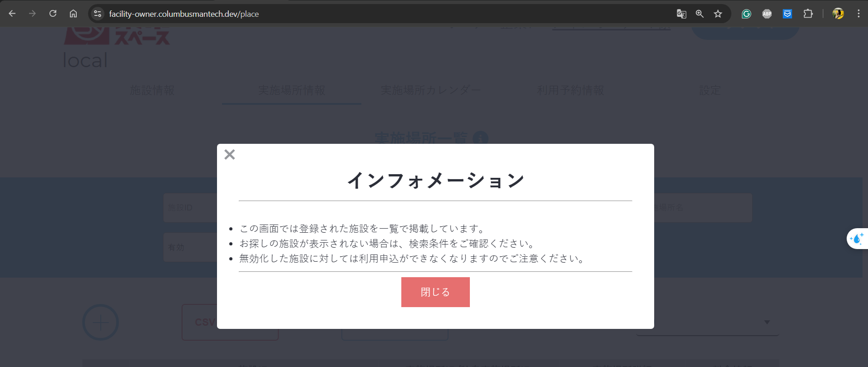
Task: Click the circled plus add icon
Action: pos(100,323)
